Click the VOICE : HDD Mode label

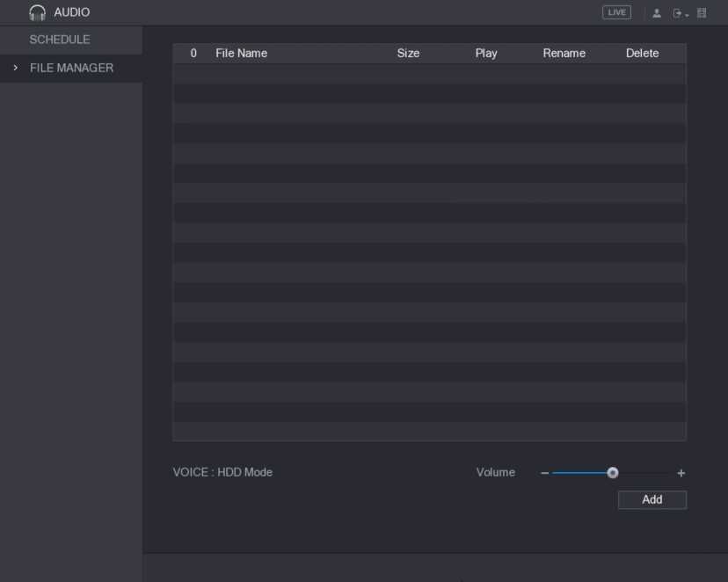(x=222, y=472)
